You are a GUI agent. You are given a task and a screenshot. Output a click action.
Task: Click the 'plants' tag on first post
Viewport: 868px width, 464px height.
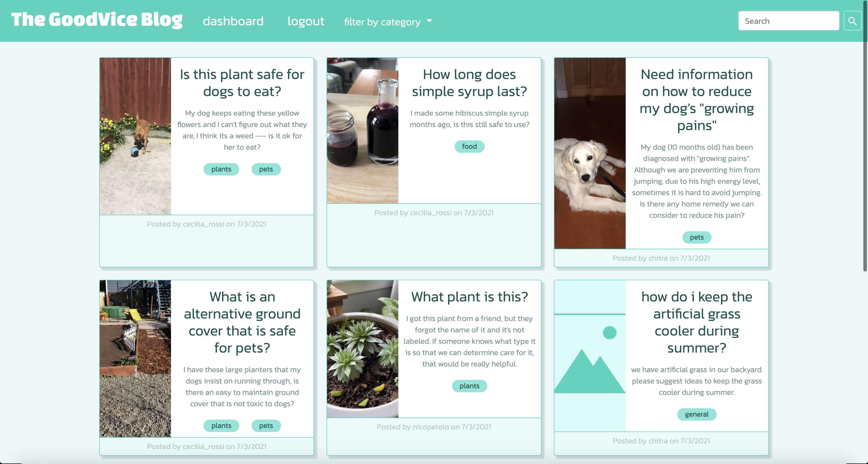222,169
